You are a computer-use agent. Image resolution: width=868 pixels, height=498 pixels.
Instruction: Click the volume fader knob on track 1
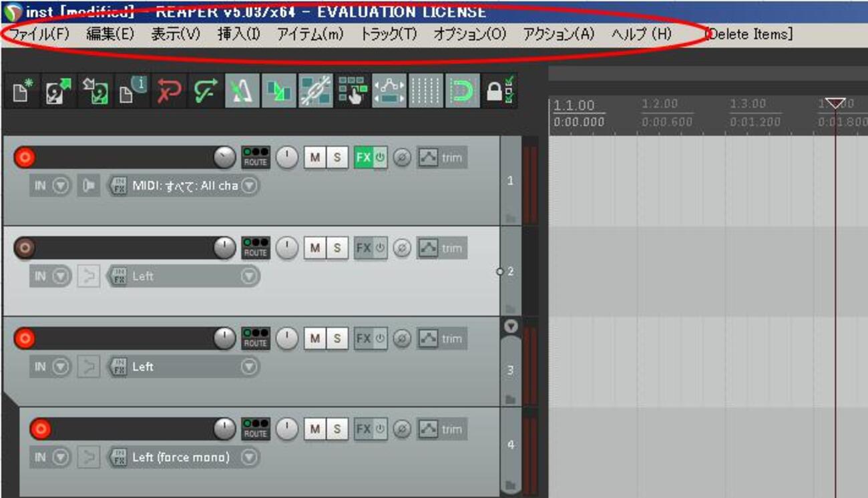(x=225, y=158)
